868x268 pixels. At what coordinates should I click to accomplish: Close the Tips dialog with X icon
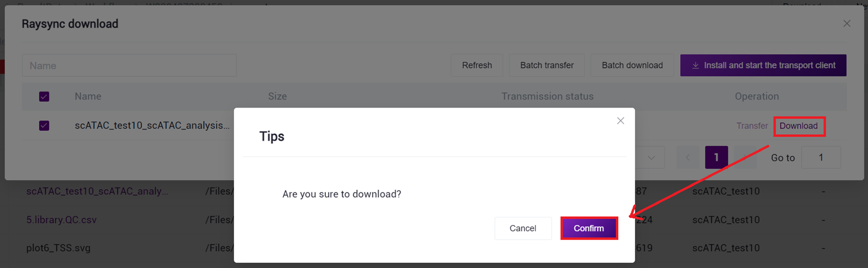coord(620,121)
